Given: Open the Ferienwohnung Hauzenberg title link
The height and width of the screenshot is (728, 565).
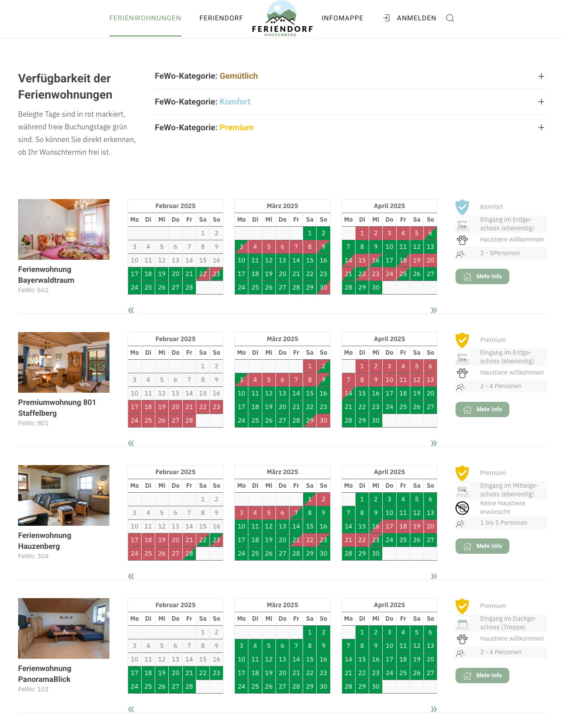Looking at the screenshot, I should click(45, 541).
